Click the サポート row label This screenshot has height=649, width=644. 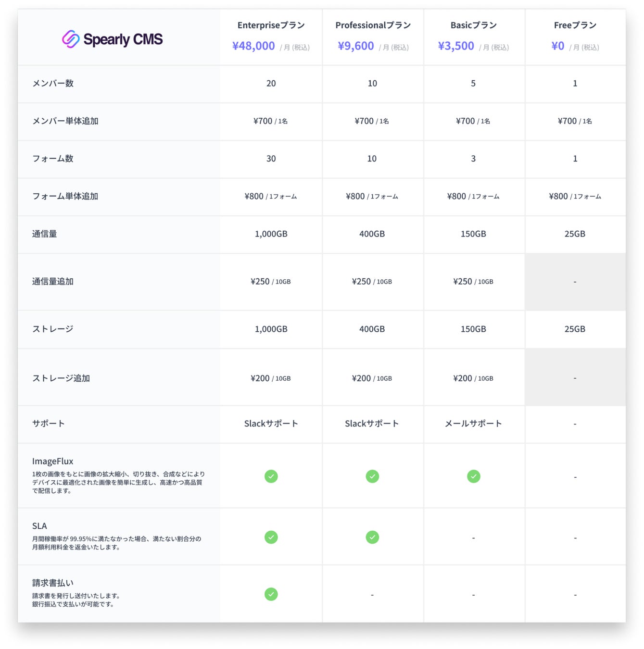49,424
